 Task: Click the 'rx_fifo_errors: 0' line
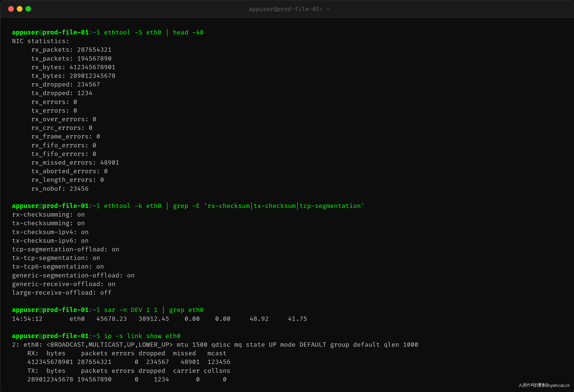pyautogui.click(x=64, y=145)
